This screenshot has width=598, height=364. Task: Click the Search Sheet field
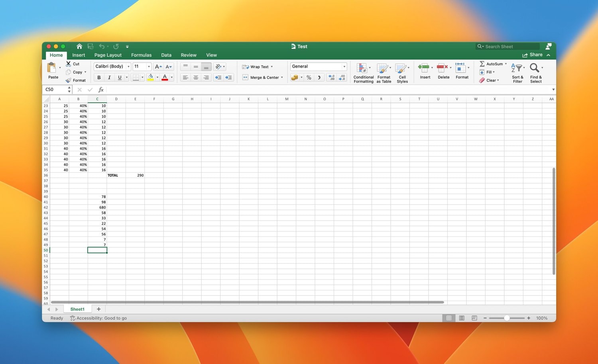pyautogui.click(x=506, y=47)
